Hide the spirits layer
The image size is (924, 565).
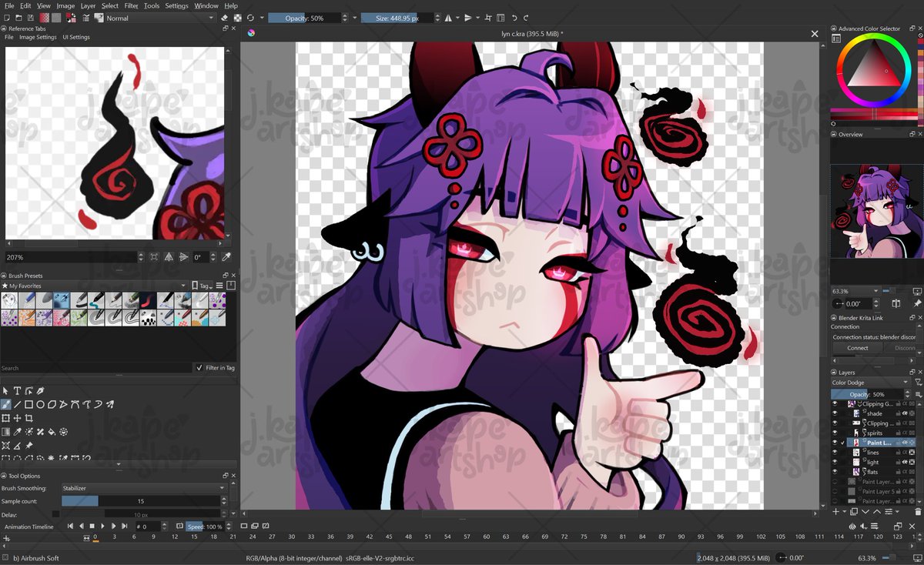tap(835, 433)
